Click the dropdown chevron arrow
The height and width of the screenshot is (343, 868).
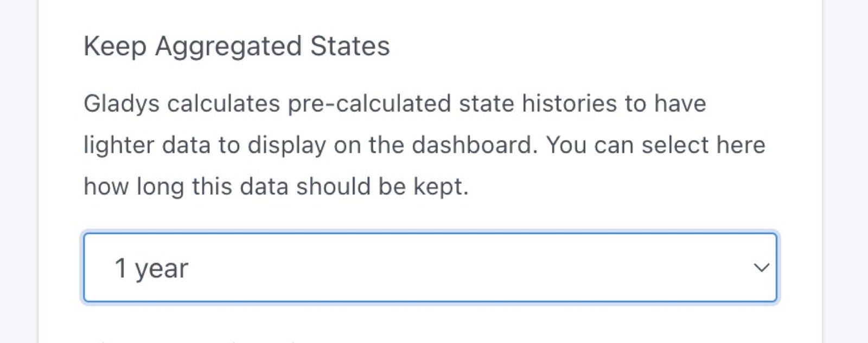762,268
